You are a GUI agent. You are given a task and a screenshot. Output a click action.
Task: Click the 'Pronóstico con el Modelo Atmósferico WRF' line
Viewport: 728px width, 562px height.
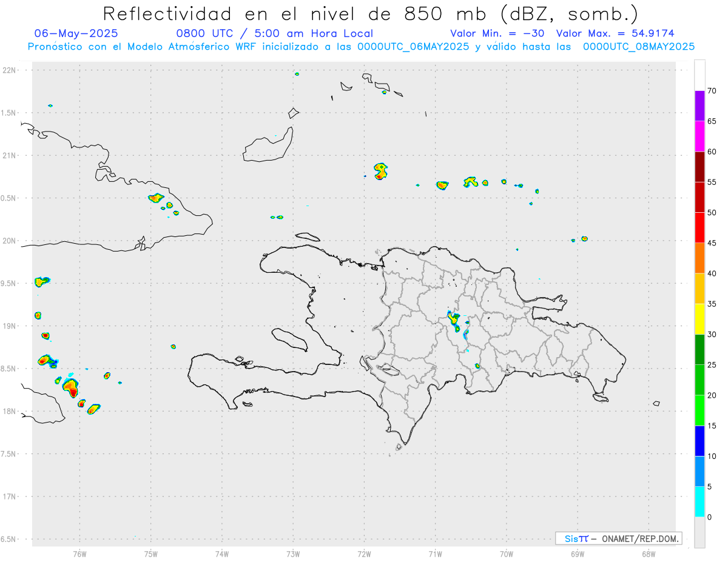tap(361, 47)
